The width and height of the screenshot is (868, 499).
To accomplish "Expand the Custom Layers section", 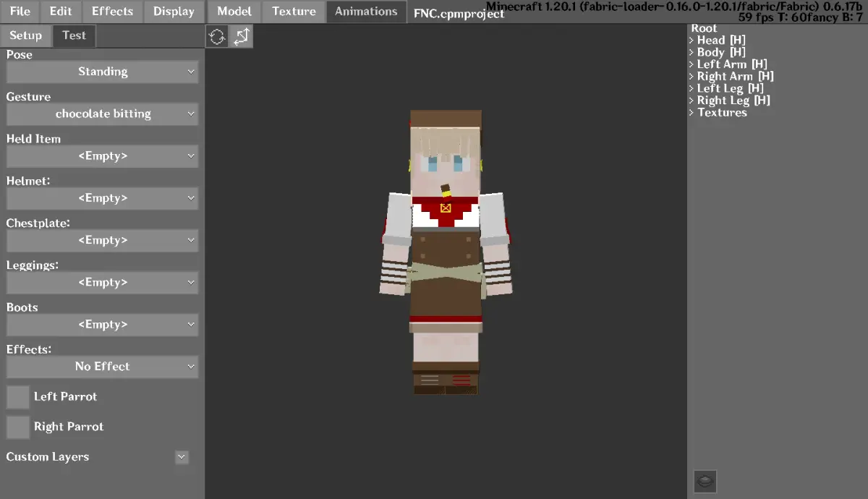I will pyautogui.click(x=182, y=457).
